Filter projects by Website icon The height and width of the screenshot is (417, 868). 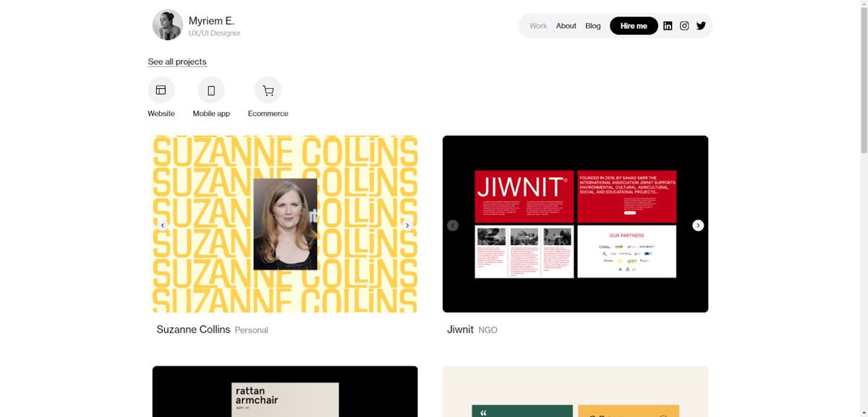[x=161, y=90]
